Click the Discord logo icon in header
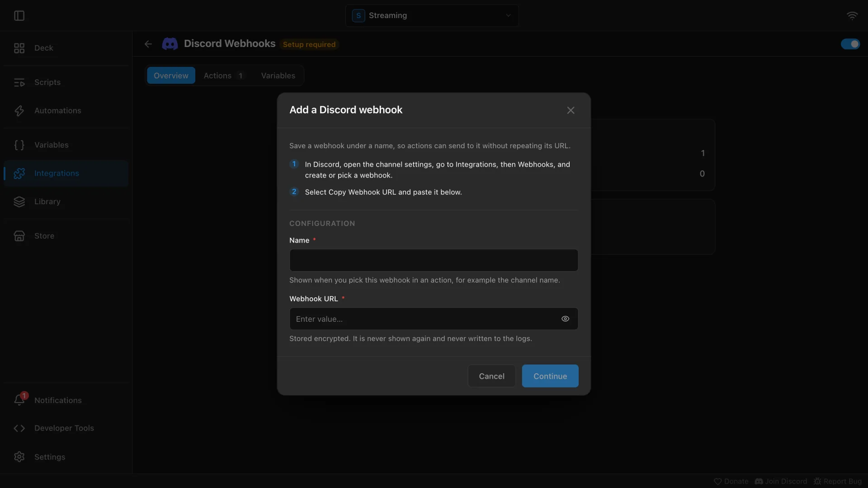This screenshot has height=488, width=868. point(170,44)
